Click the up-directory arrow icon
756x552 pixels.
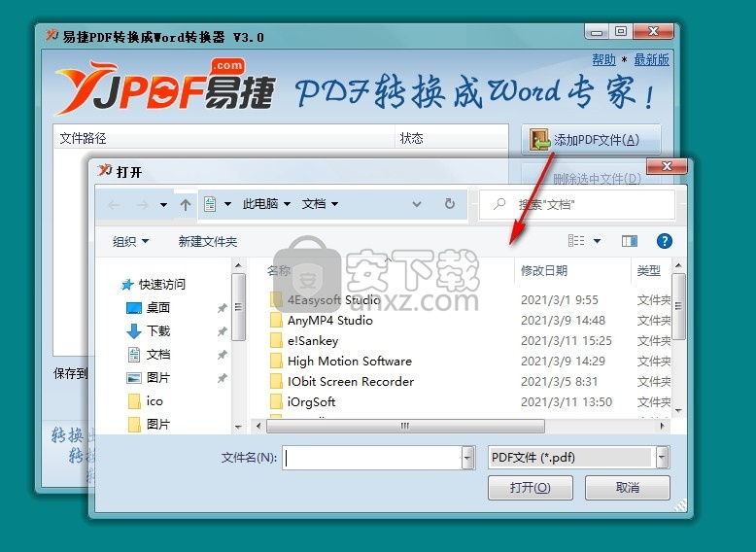point(186,205)
